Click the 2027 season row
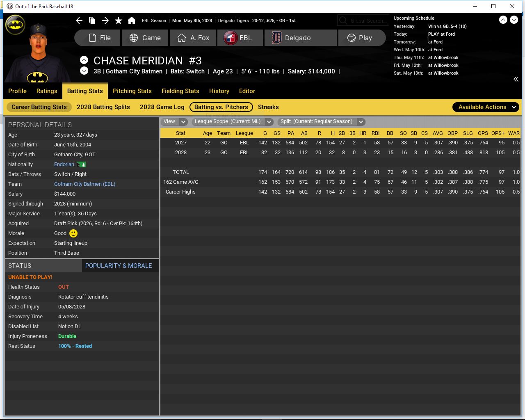525x420 pixels. [340, 143]
